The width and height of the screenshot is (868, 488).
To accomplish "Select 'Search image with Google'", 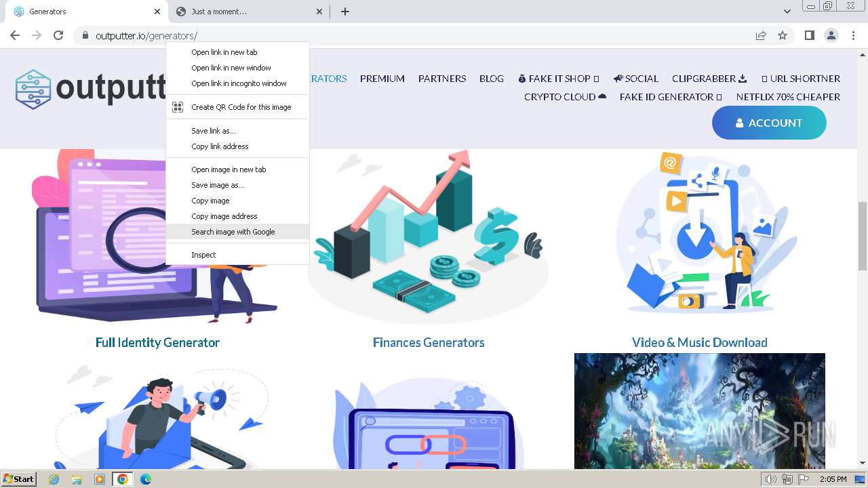I will tap(237, 232).
